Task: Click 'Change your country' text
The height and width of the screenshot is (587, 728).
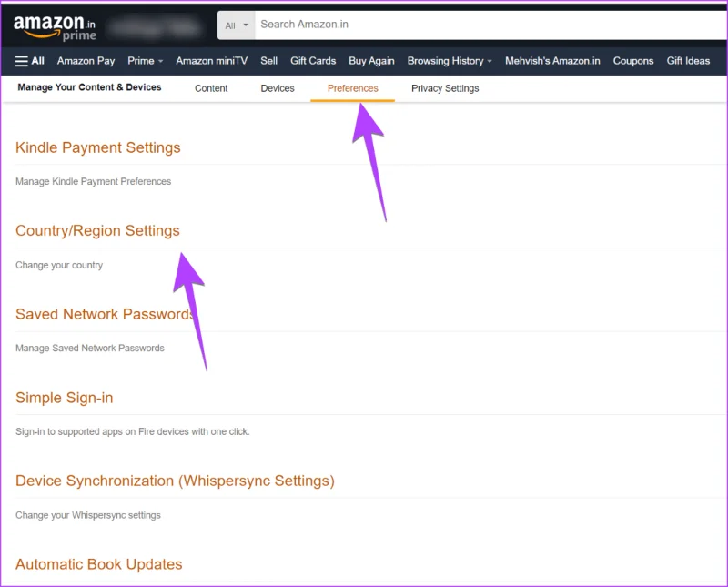Action: (59, 265)
